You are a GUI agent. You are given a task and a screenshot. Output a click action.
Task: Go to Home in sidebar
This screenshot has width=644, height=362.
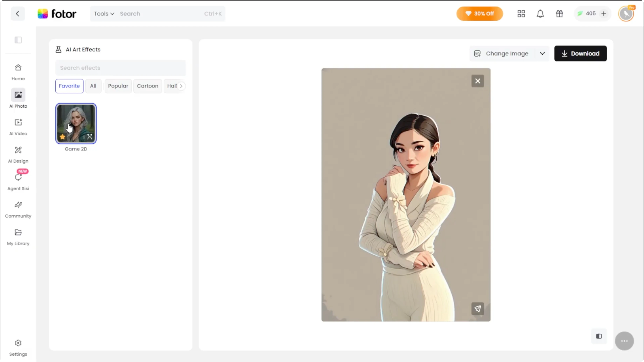click(x=18, y=72)
